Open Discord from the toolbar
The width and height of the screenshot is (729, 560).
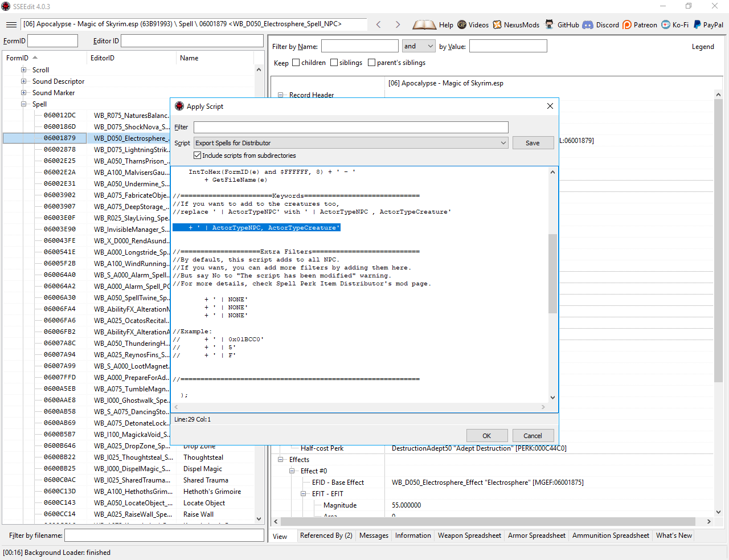[588, 24]
